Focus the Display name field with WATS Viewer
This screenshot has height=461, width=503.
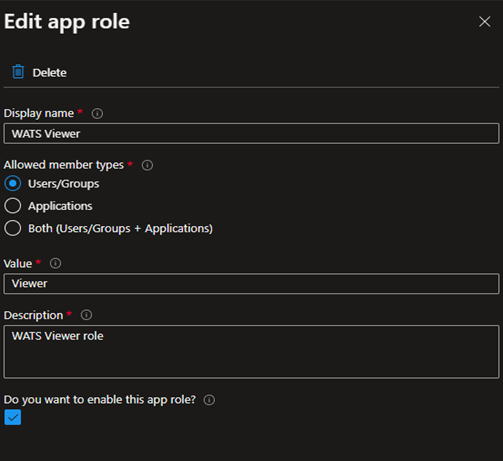(x=251, y=134)
